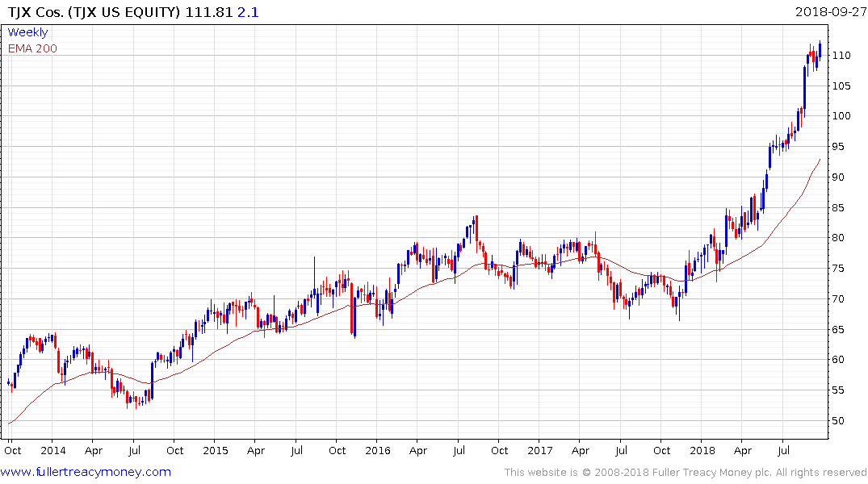Click the 55 price axis label
This screenshot has width=868, height=484.
pyautogui.click(x=838, y=390)
